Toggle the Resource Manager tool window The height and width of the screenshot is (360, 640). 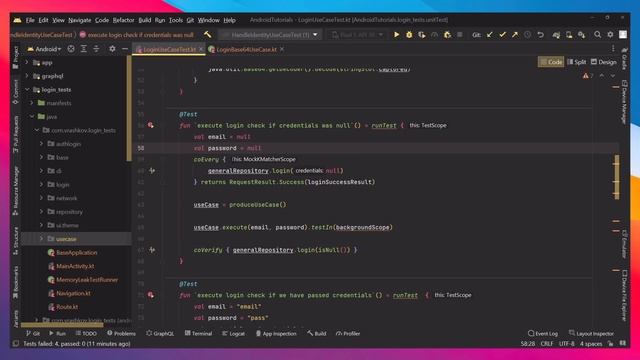click(16, 191)
